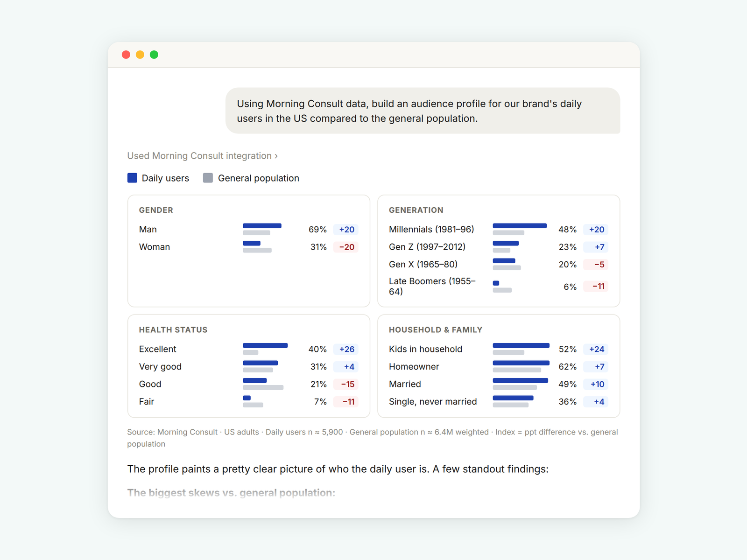
Task: Click the blue Daily users legend swatch
Action: click(x=132, y=178)
